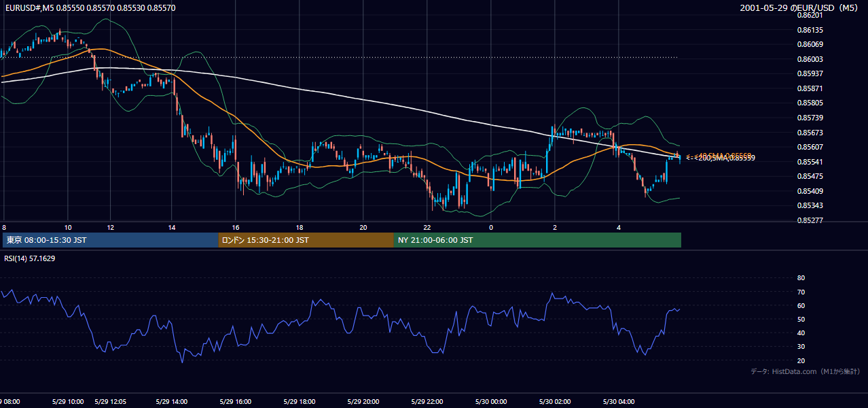The width and height of the screenshot is (868, 408).
Task: Click hour 14 on the chart time axis
Action: (172, 227)
